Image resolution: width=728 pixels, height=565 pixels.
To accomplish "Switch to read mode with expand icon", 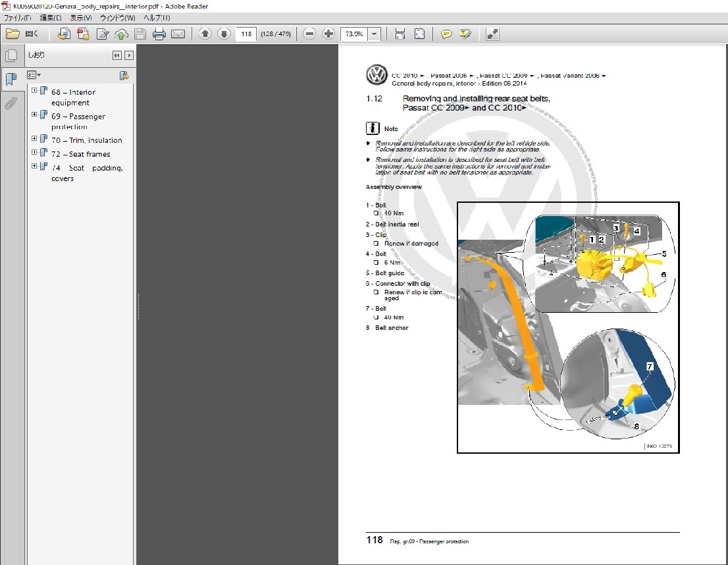I will 492,34.
